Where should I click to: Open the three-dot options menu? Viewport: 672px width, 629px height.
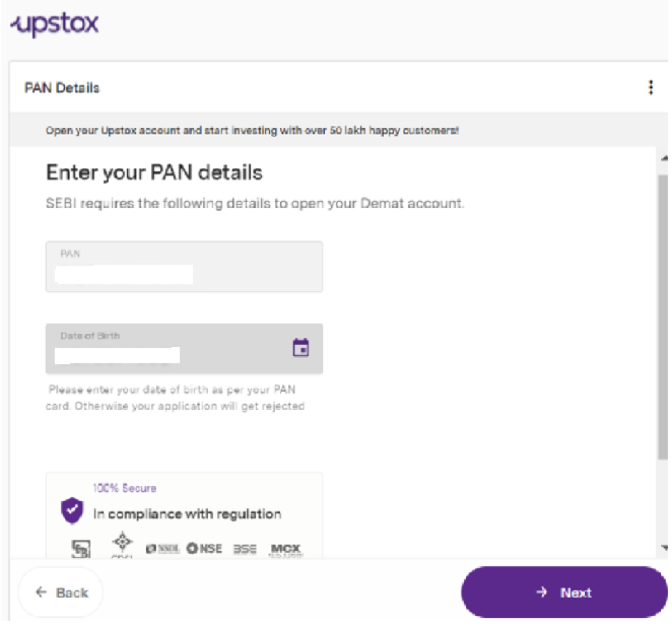pyautogui.click(x=651, y=87)
